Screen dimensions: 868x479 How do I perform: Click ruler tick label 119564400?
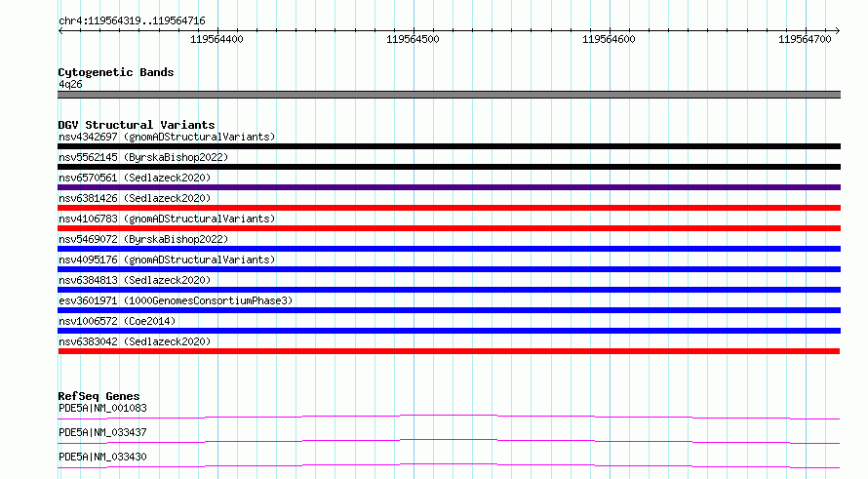(x=217, y=39)
